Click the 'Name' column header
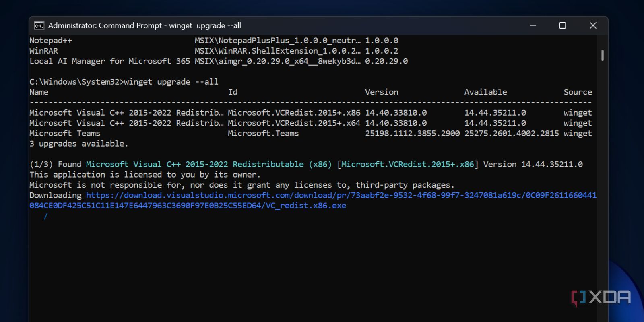Screen dimensions: 644x322 [x=39, y=92]
